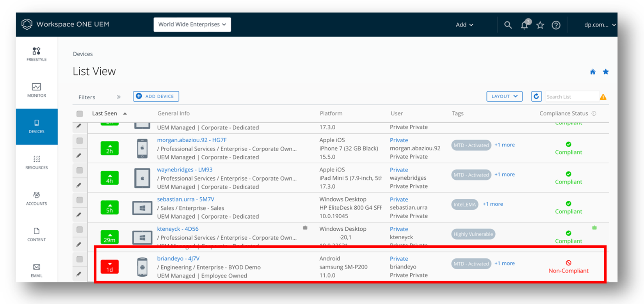The width and height of the screenshot is (644, 304).
Task: Open the dp.com account dropdown
Action: [x=600, y=25]
